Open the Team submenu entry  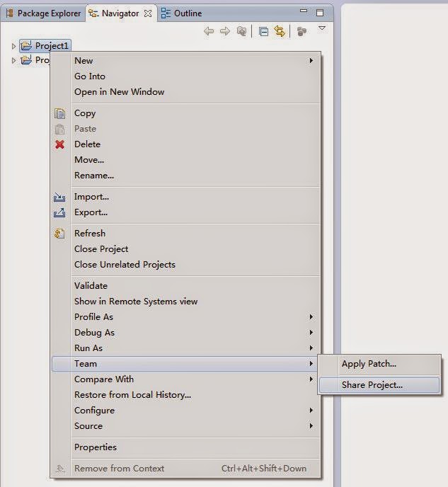[x=185, y=363]
